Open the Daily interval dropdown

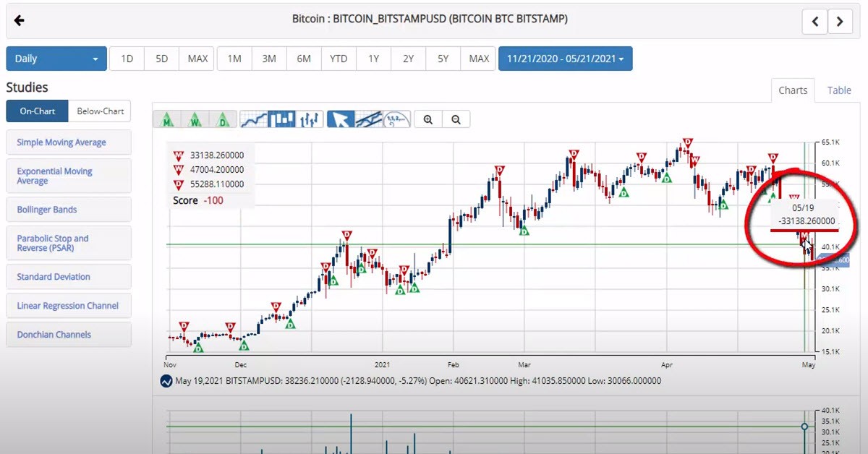[x=56, y=59]
